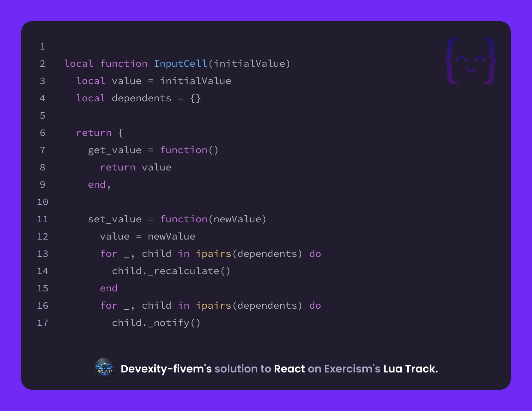Select the "child._recalculate()" call
This screenshot has width=532, height=411.
tap(171, 271)
